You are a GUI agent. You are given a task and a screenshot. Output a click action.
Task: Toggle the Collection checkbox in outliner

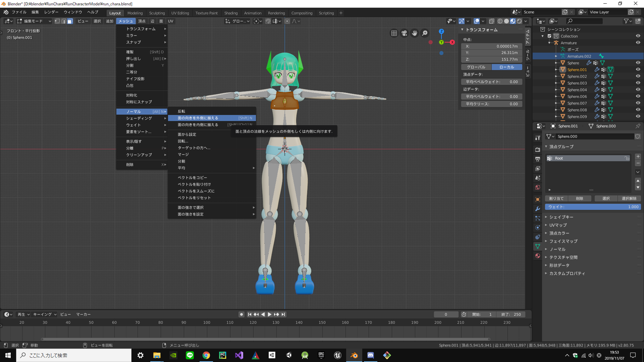pyautogui.click(x=550, y=36)
